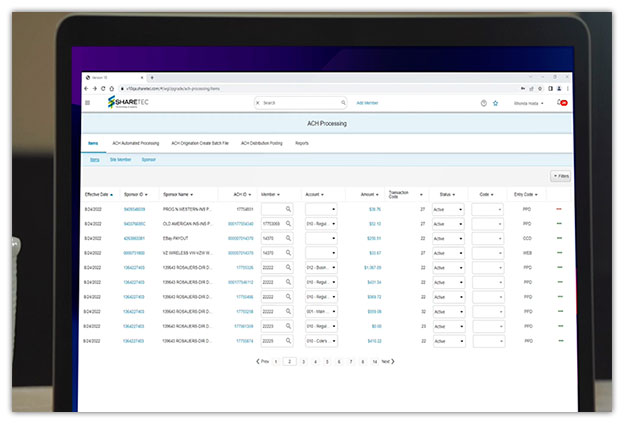Open the Reports tab
The height and width of the screenshot is (425, 625).
[x=301, y=143]
